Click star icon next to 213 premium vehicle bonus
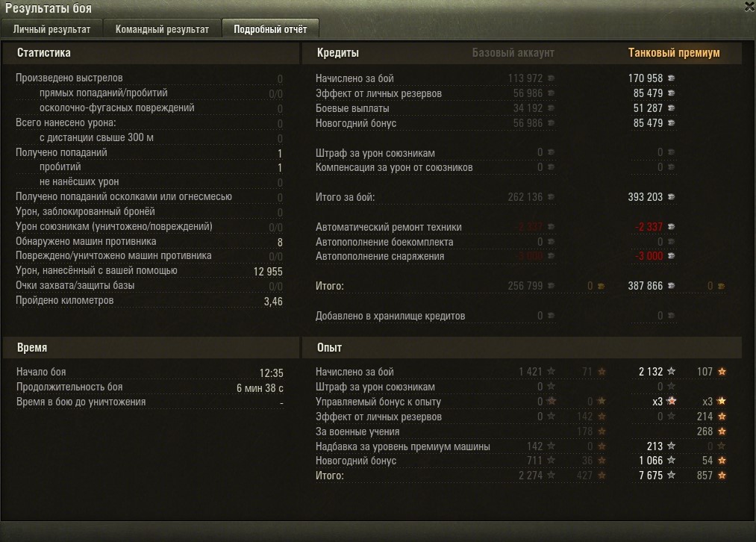 tap(671, 446)
